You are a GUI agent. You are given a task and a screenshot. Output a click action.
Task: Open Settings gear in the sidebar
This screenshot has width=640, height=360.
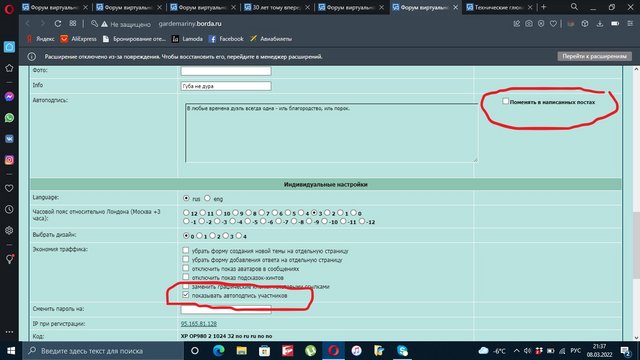tap(9, 230)
